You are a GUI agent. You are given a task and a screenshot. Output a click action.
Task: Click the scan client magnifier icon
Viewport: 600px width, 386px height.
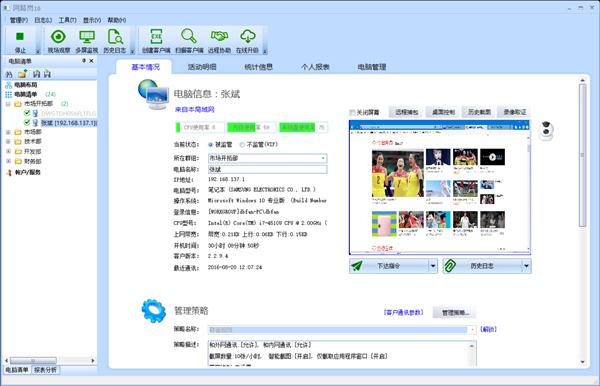point(189,36)
